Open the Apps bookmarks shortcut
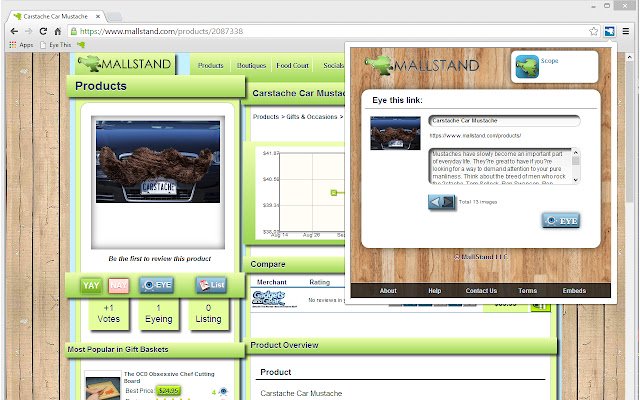The width and height of the screenshot is (640, 400). coord(21,45)
